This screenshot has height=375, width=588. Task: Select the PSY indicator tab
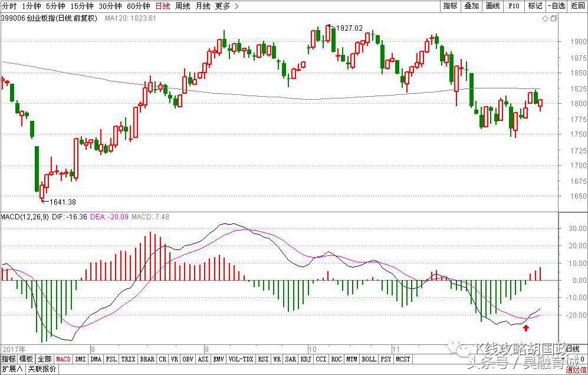pos(386,359)
